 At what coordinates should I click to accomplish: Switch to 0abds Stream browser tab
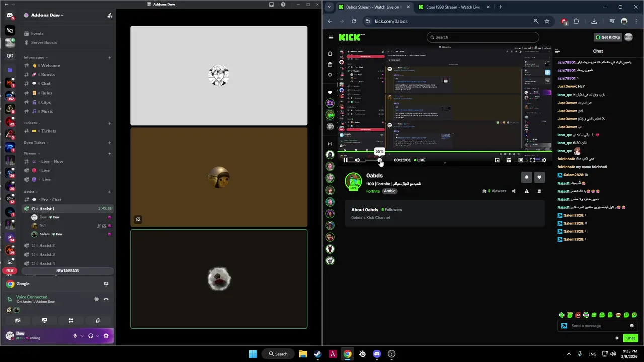coord(374,7)
